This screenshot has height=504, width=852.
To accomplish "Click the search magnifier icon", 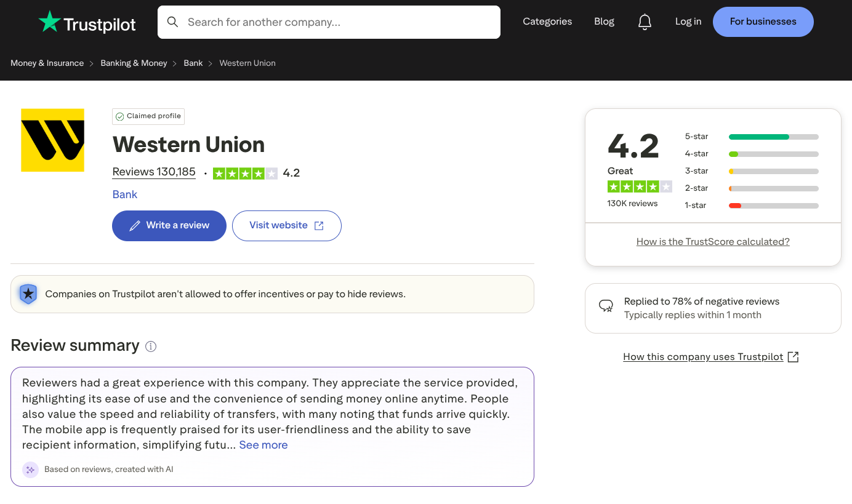I will [x=173, y=22].
